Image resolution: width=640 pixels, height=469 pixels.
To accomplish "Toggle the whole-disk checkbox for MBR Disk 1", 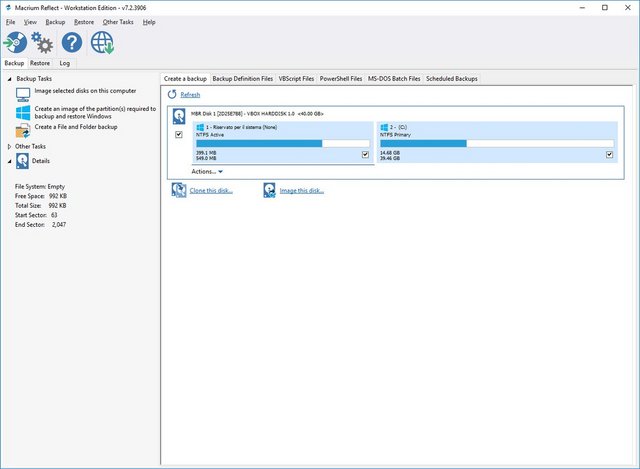I will pos(178,134).
